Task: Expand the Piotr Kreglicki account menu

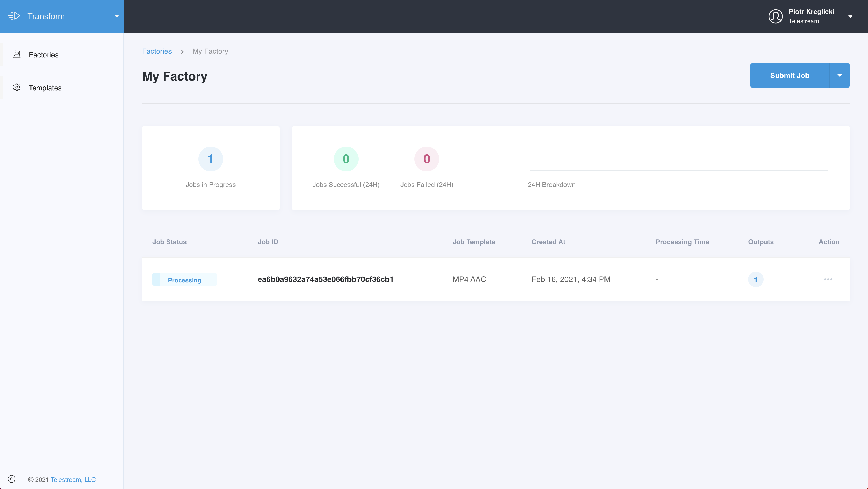Action: [850, 17]
